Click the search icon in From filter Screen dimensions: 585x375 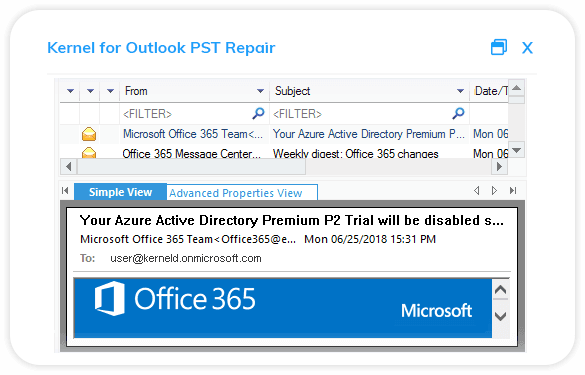tap(258, 113)
